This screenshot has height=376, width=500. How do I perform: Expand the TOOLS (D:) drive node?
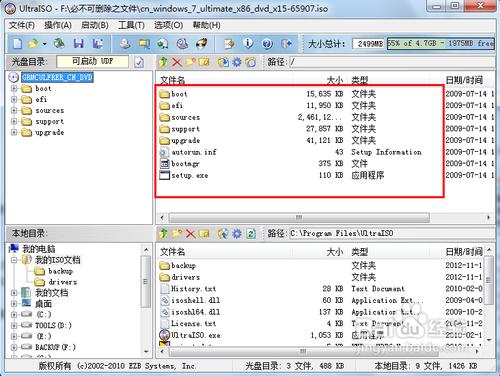click(x=14, y=325)
